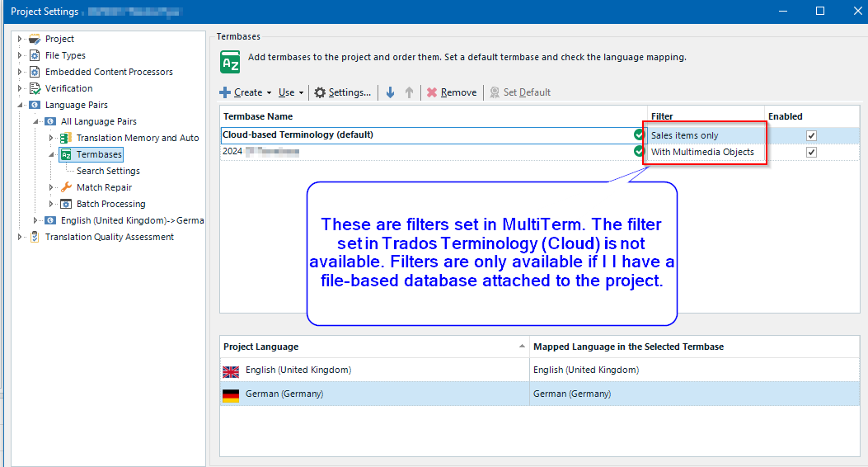Click the large Termbases AZ header icon
868x467 pixels.
[x=230, y=62]
